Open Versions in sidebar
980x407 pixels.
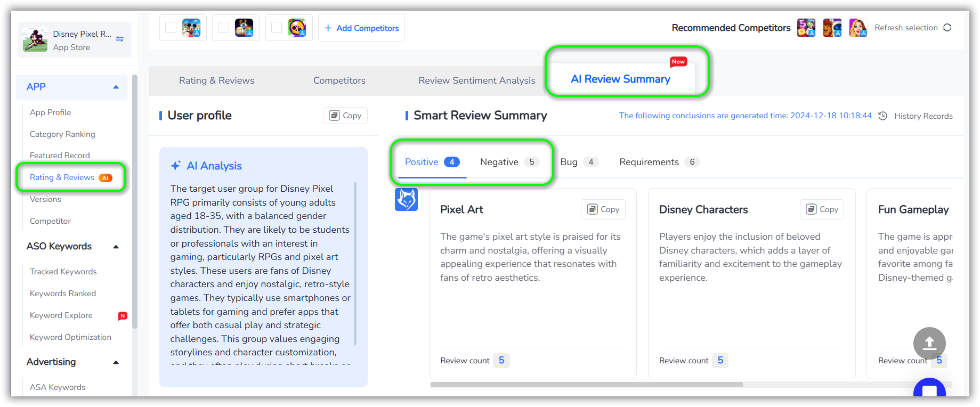(x=45, y=199)
